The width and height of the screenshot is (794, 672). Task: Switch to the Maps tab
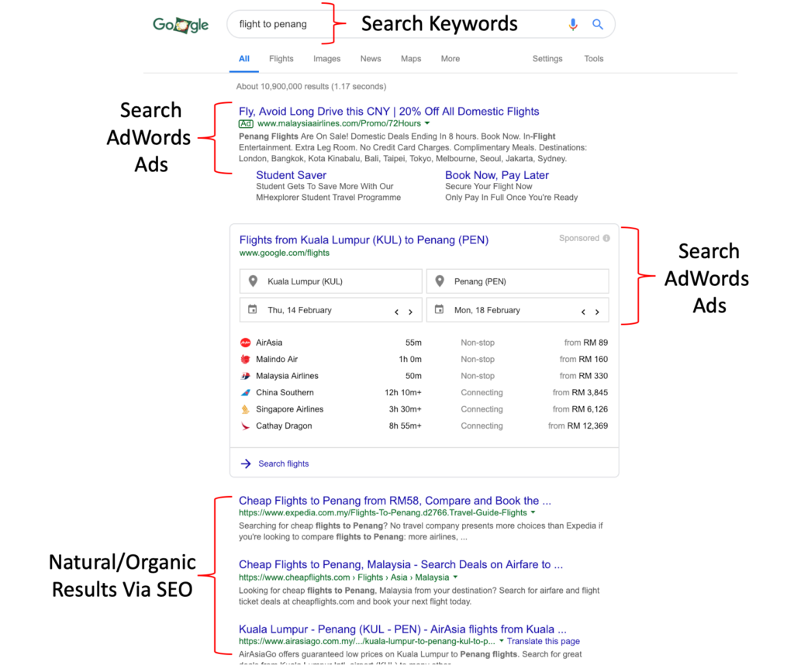pyautogui.click(x=411, y=59)
